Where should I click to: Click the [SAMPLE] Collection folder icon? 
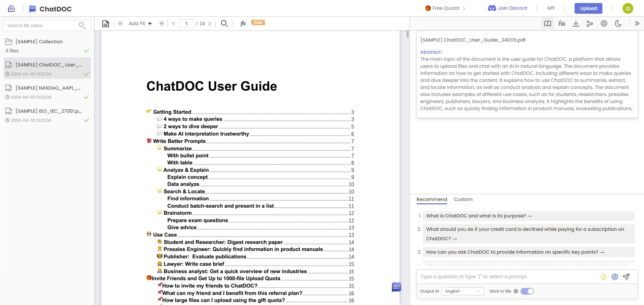click(x=9, y=42)
